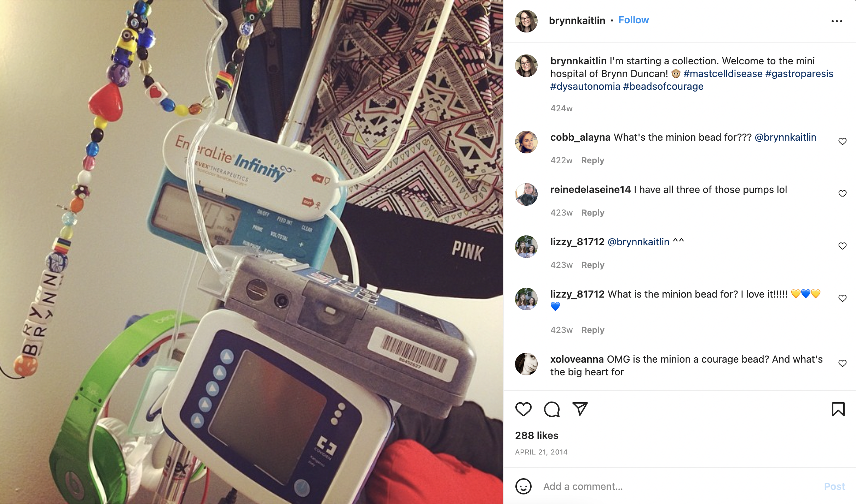Share the post with the paper plane icon

click(580, 409)
